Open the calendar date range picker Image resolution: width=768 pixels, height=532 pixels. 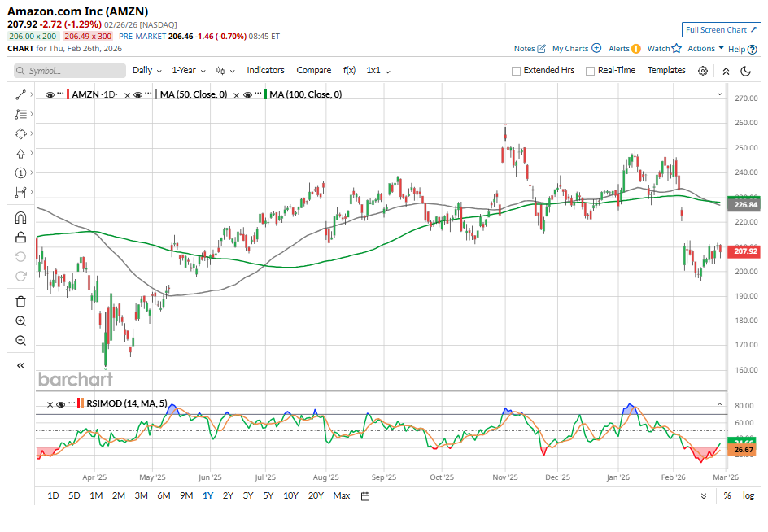(365, 495)
